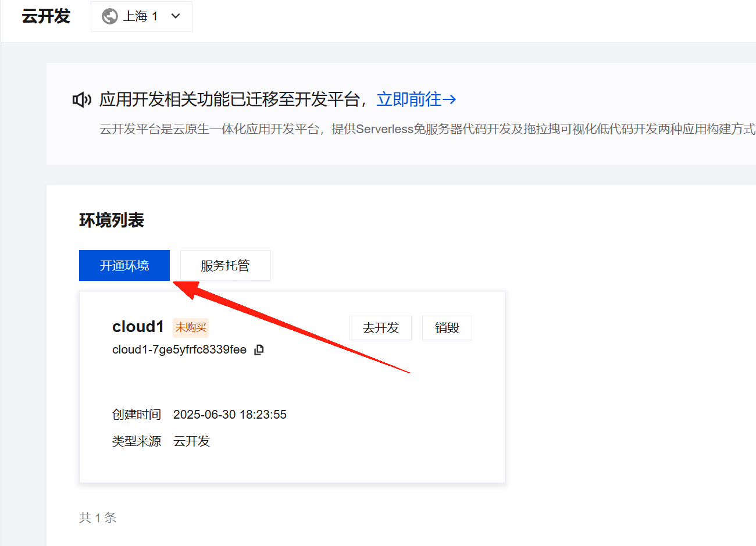Click the chevron arrow in region selector
Screen dimensions: 756x546
coord(176,16)
